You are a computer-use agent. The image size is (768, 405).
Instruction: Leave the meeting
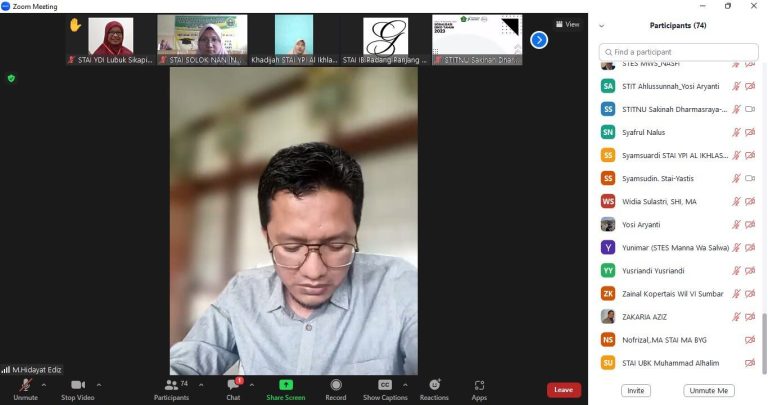pos(564,390)
